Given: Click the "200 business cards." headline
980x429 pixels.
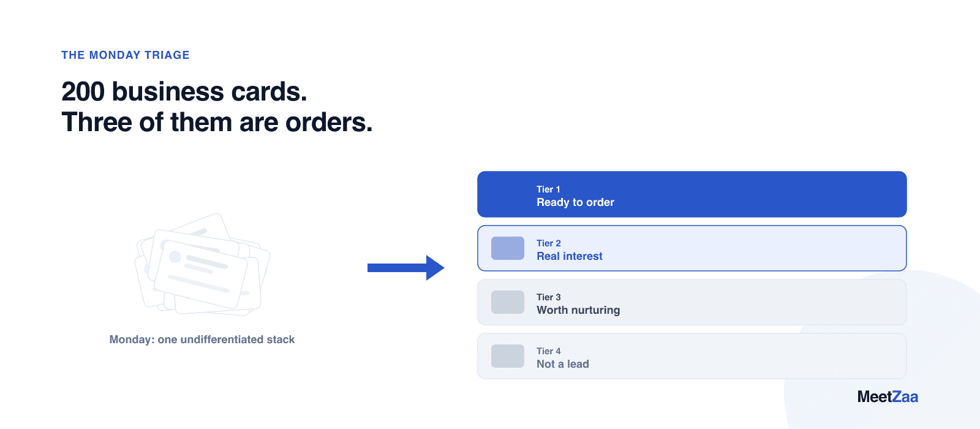Looking at the screenshot, I should click(184, 92).
